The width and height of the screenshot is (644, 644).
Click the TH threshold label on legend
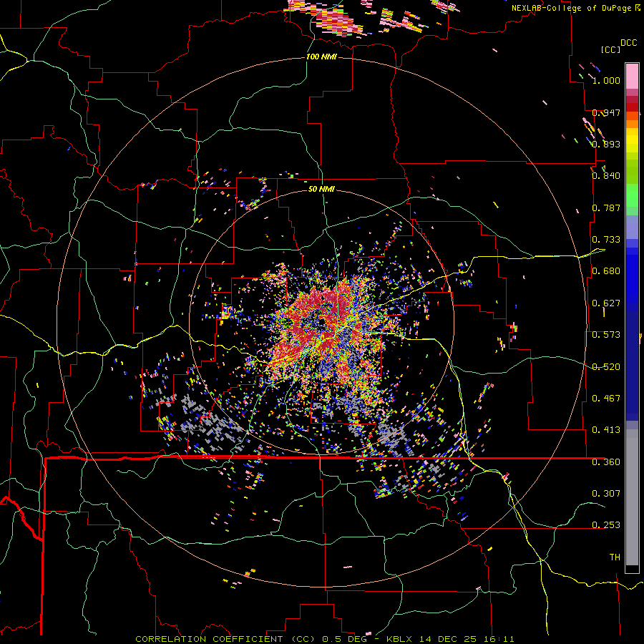[x=615, y=557]
